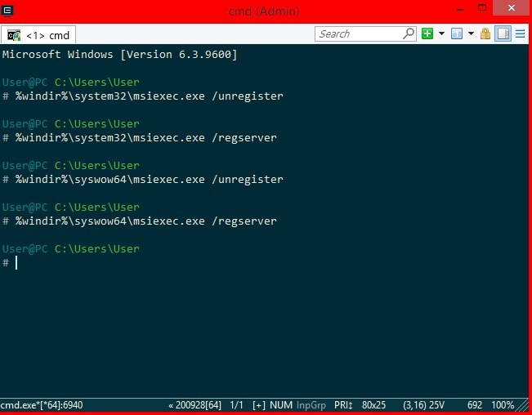This screenshot has height=415, width=532.
Task: Click the 692 PID status entry
Action: pos(474,405)
